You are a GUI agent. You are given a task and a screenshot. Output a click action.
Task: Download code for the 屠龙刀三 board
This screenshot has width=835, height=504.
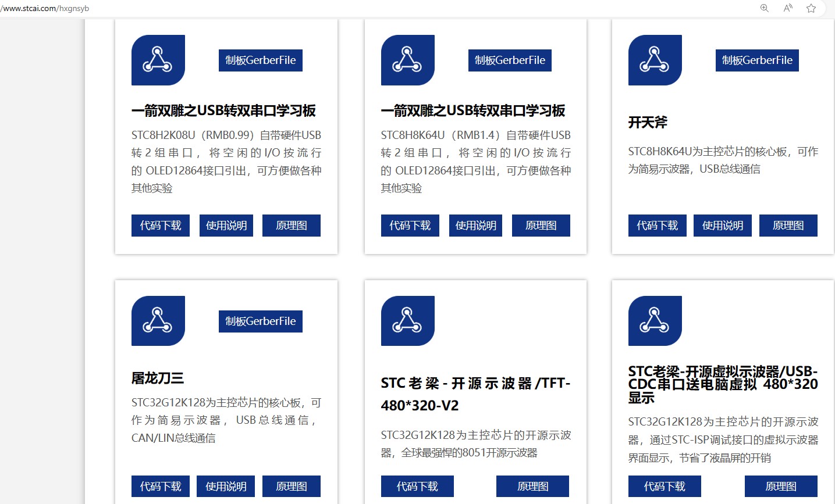(161, 487)
